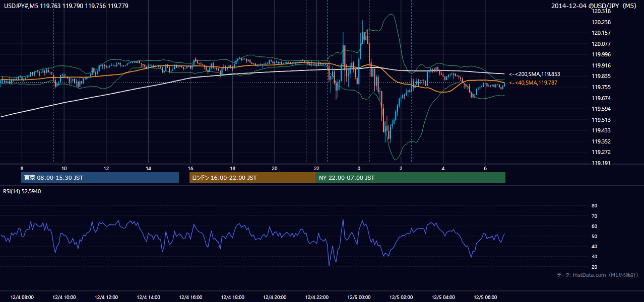Click RSI level label 40

pyautogui.click(x=594, y=246)
